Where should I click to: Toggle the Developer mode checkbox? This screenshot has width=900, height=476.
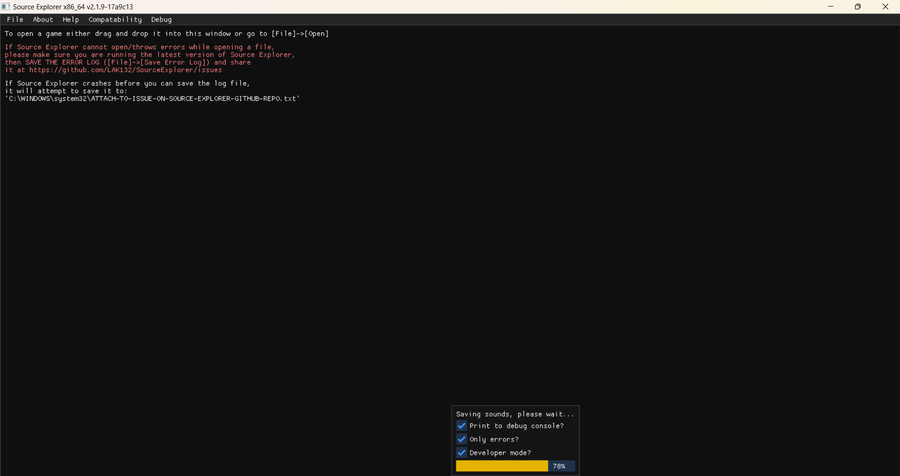pyautogui.click(x=461, y=452)
